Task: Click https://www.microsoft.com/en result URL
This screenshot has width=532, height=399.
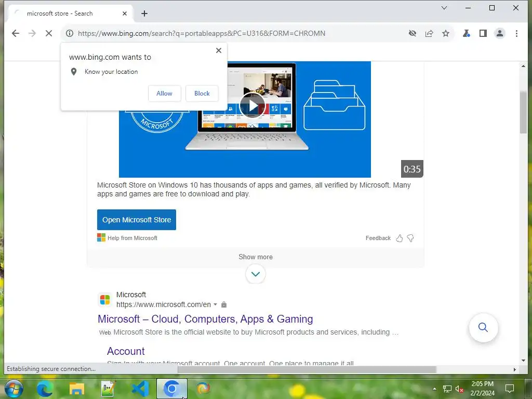Action: (x=164, y=304)
